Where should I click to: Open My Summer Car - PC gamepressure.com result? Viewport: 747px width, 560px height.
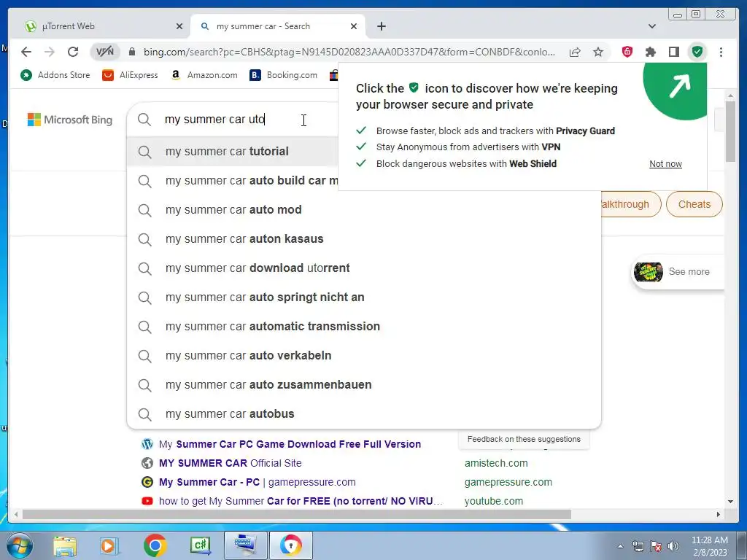pos(258,482)
